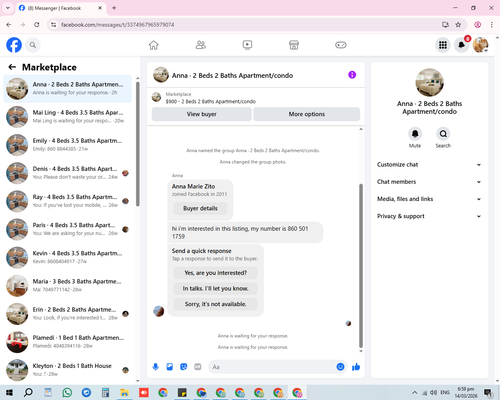500x400 pixels.
Task: Open the Facebook search magnifier
Action: click(x=33, y=45)
